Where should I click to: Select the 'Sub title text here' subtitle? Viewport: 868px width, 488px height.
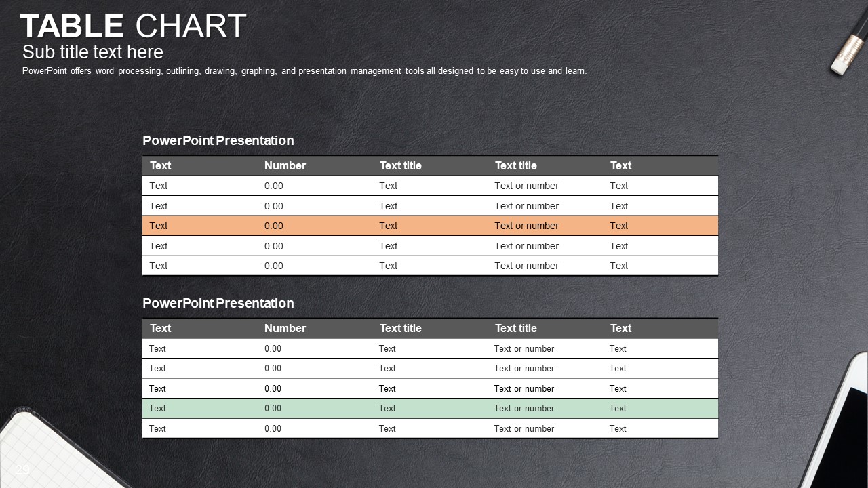click(x=93, y=52)
